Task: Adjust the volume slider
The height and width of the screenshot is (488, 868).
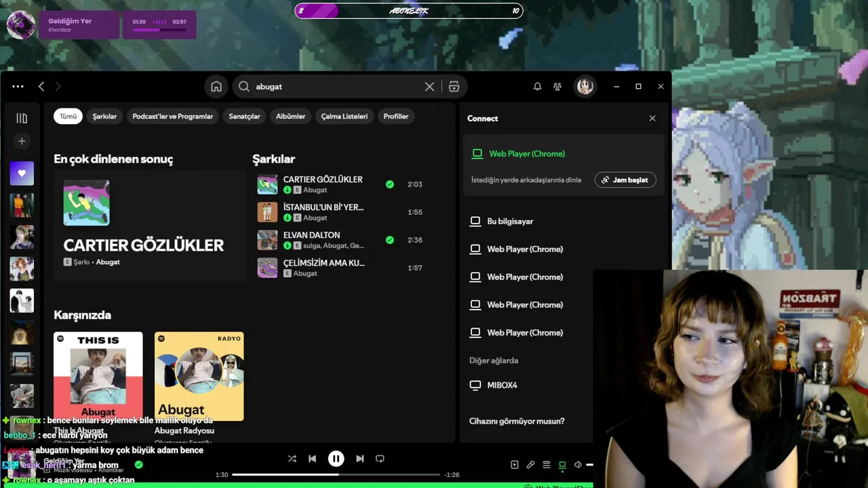Action: tap(589, 465)
